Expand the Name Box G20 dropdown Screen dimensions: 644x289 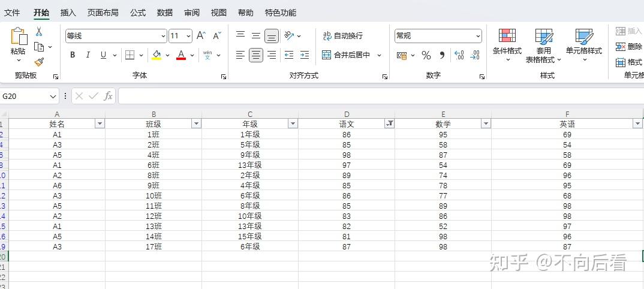click(x=53, y=96)
